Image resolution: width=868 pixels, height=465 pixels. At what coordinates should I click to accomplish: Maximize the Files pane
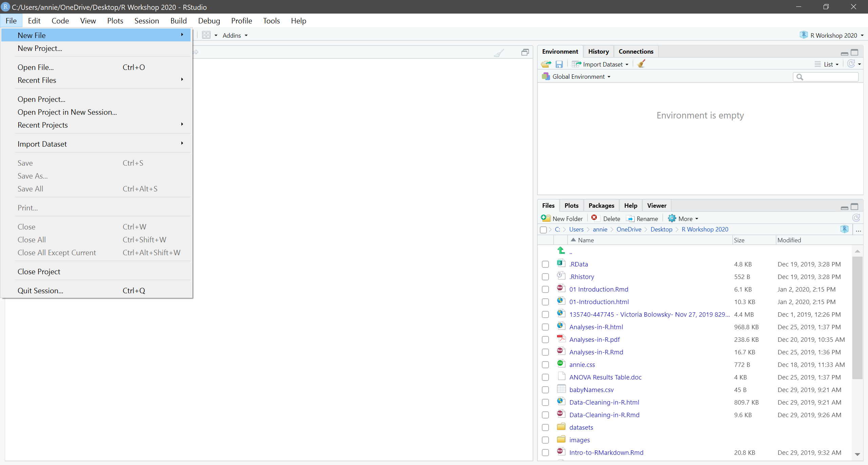point(855,207)
